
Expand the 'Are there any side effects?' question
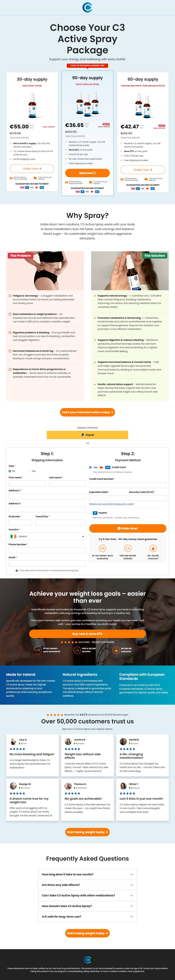[87, 885]
